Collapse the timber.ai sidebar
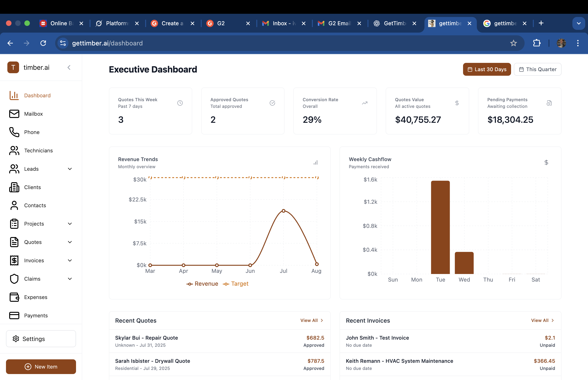Screen dimensions: 588x380 (x=69, y=67)
